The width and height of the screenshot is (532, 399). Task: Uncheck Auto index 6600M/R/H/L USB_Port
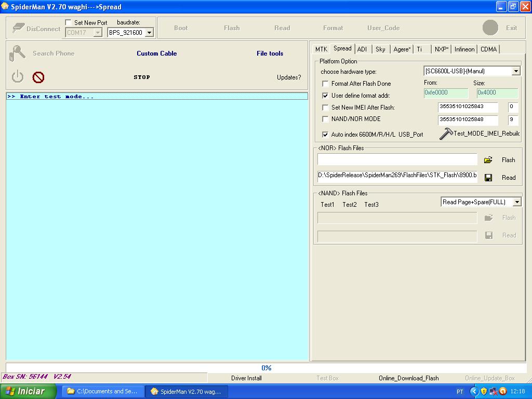pos(325,135)
